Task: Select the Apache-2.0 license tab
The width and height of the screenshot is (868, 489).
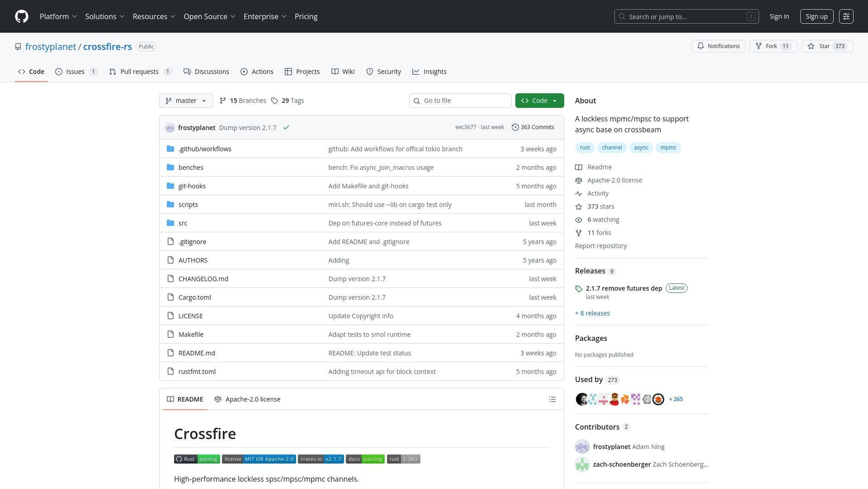Action: pyautogui.click(x=247, y=399)
